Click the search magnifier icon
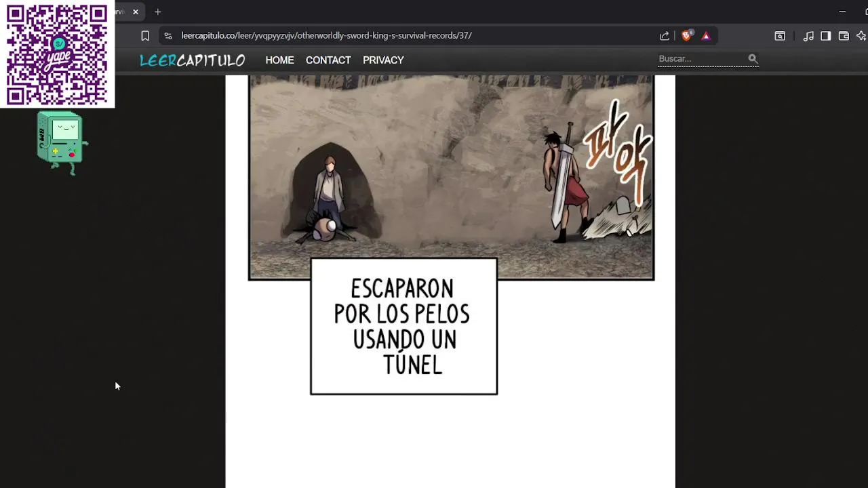 [753, 59]
